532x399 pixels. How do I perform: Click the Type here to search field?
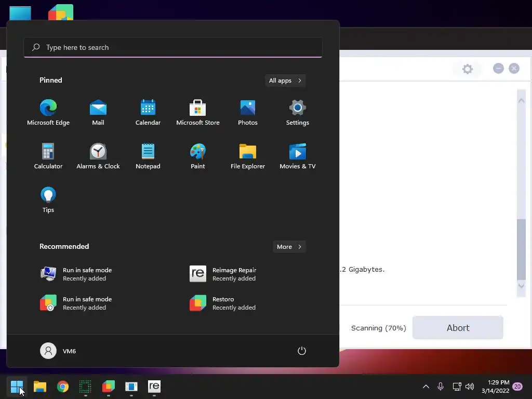pyautogui.click(x=173, y=47)
